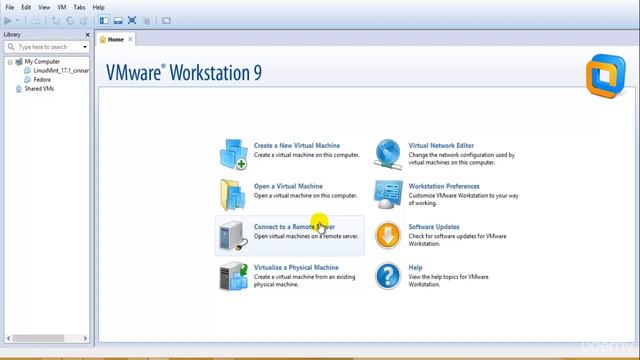Toggle the Show Library toolbar icon
The width and height of the screenshot is (640, 360).
click(104, 20)
